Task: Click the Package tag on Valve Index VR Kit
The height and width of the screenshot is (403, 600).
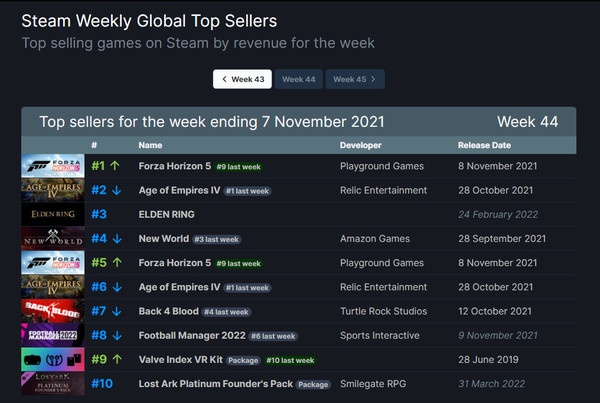Action: tap(243, 361)
